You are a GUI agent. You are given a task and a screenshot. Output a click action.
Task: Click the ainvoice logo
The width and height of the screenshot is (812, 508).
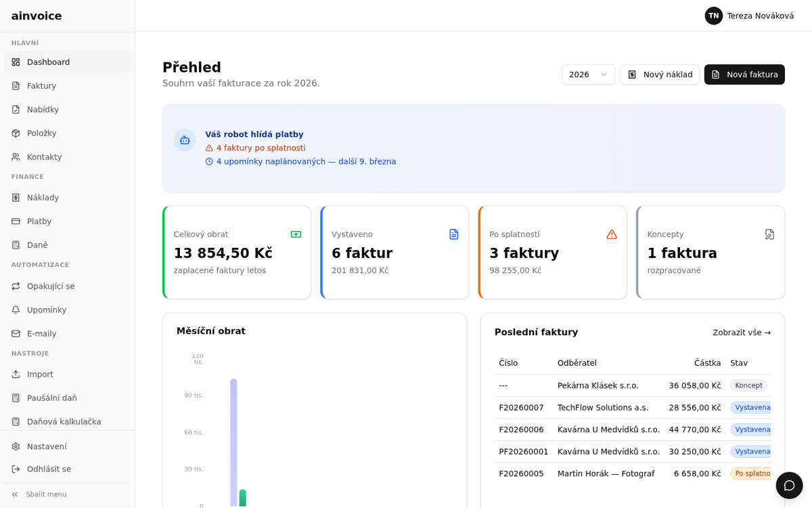pos(37,16)
